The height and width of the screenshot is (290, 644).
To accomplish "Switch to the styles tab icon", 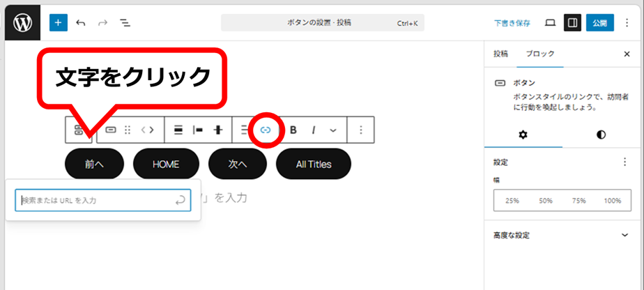I will pos(601,135).
